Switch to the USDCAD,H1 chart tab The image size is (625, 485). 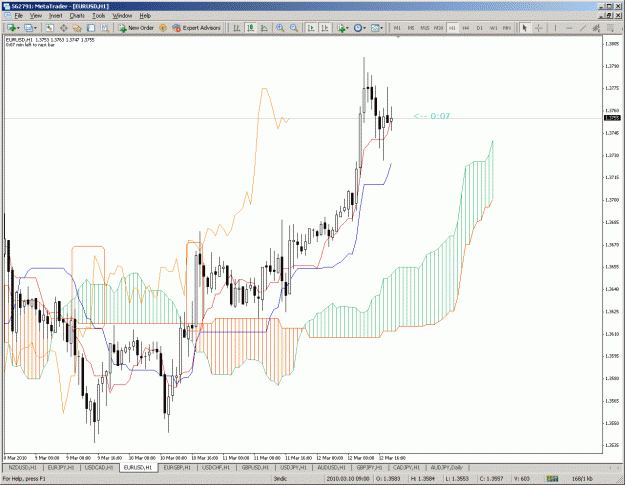point(99,467)
